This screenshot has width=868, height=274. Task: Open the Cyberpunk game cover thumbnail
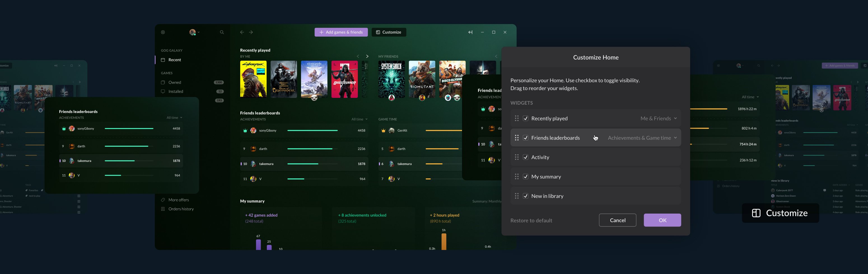click(253, 79)
